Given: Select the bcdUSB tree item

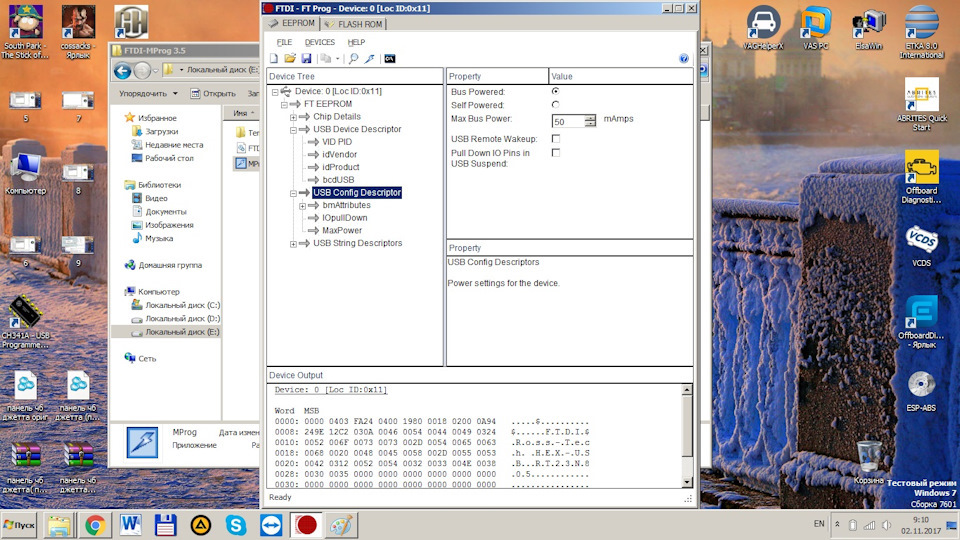Looking at the screenshot, I should pyautogui.click(x=338, y=179).
